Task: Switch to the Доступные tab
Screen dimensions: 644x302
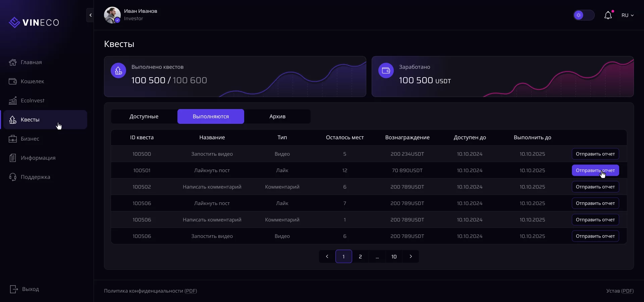Action: [x=144, y=116]
